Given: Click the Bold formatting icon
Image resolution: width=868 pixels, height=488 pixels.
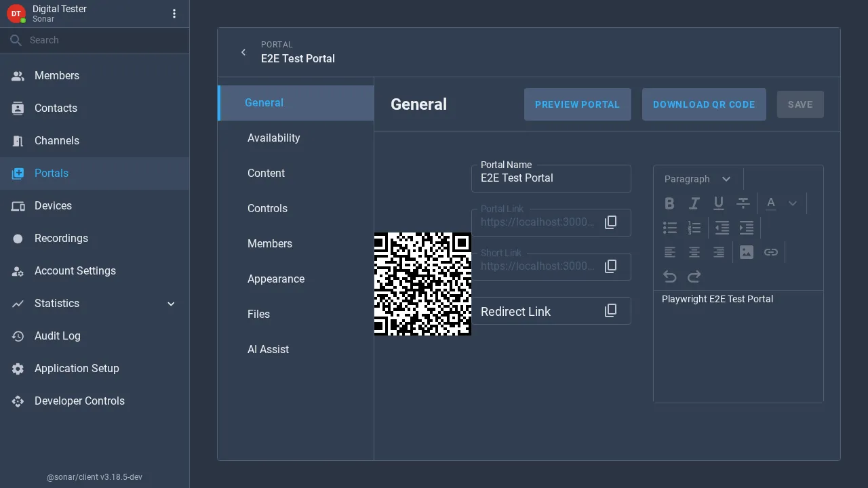Looking at the screenshot, I should click(670, 203).
